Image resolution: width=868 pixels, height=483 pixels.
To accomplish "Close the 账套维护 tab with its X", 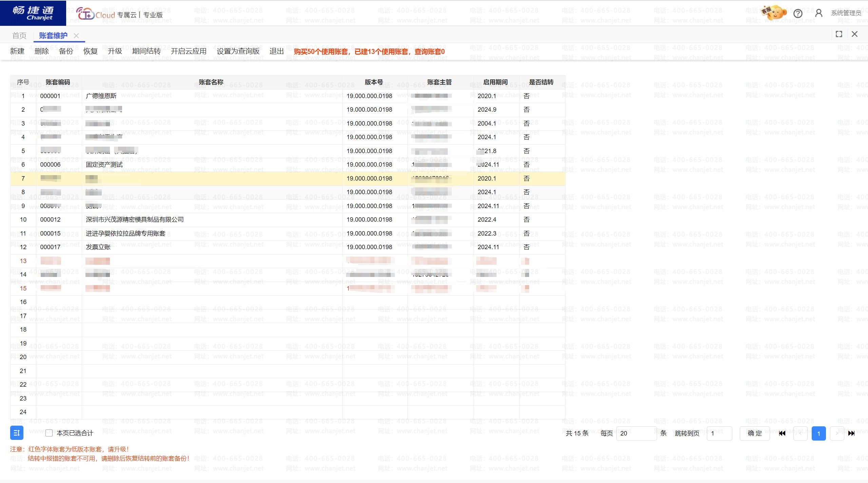I will 76,36.
